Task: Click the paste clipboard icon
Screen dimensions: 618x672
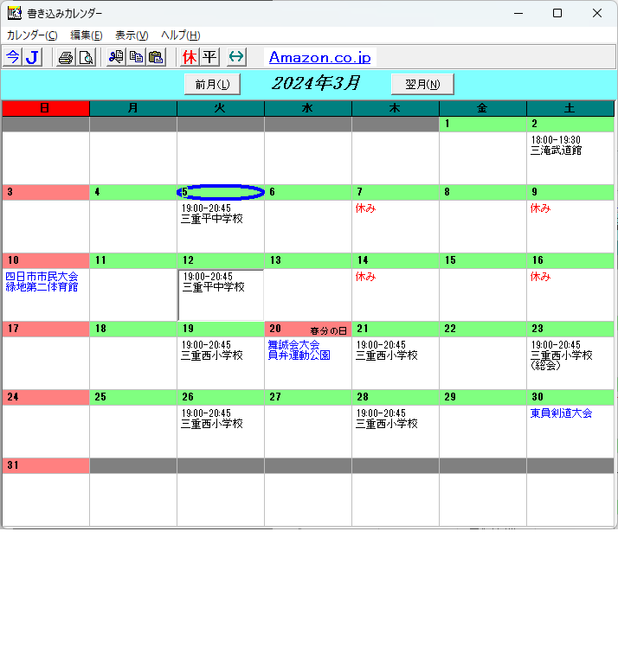Action: 156,57
